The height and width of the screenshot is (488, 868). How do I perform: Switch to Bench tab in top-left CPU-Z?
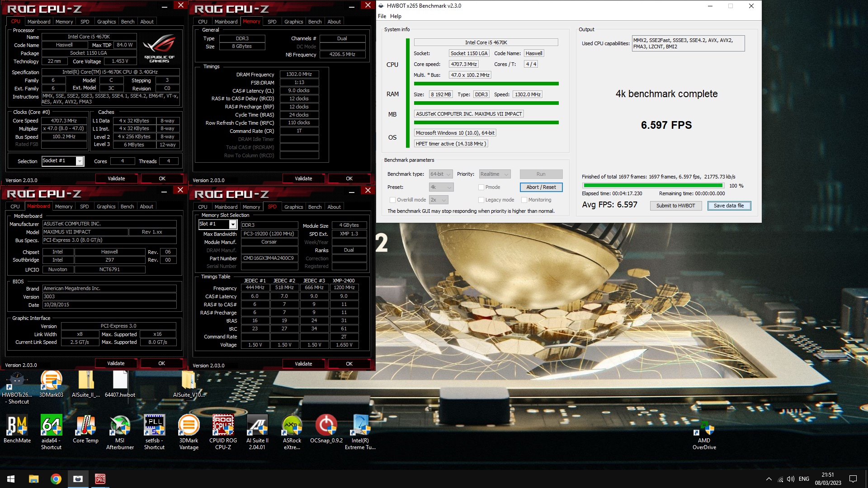coord(127,22)
